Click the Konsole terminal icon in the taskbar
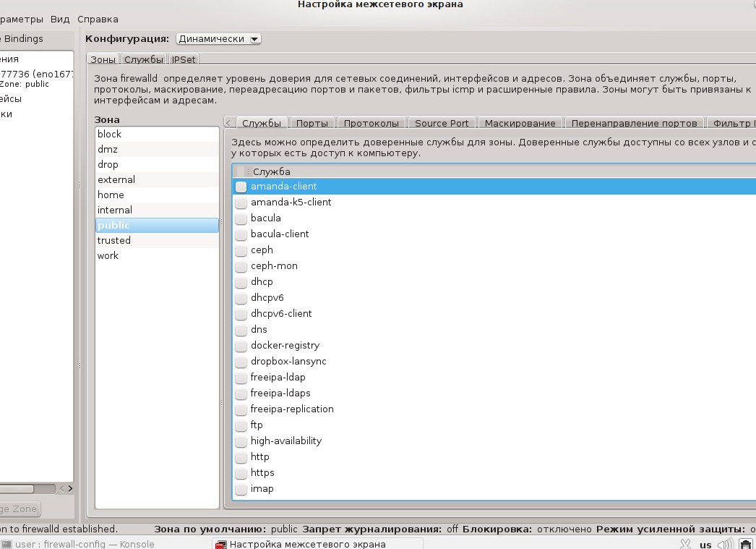Image resolution: width=756 pixels, height=549 pixels. [x=6, y=544]
